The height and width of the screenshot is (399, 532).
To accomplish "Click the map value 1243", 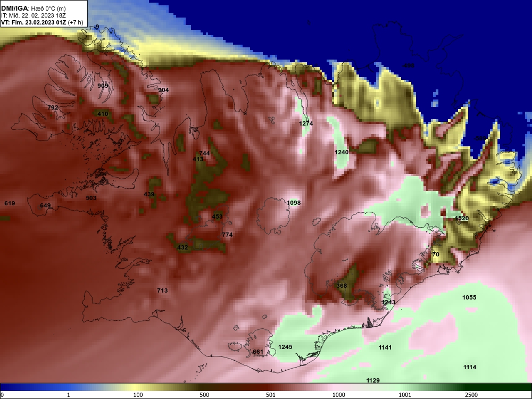I will pos(388,302).
